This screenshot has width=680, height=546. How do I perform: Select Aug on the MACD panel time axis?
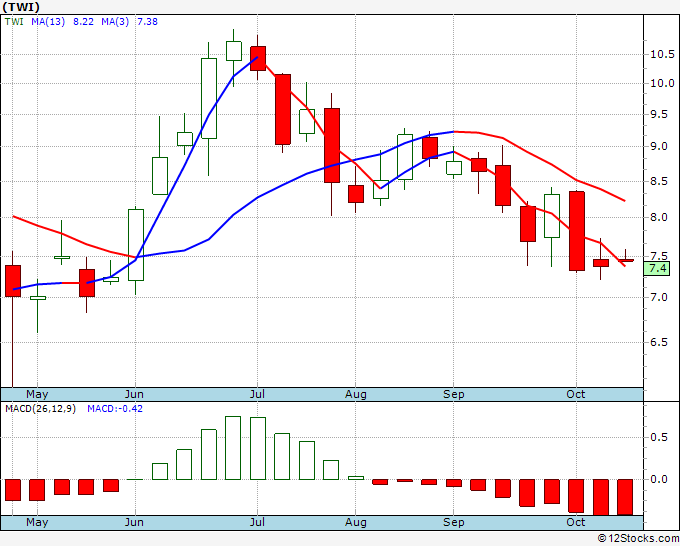(356, 523)
